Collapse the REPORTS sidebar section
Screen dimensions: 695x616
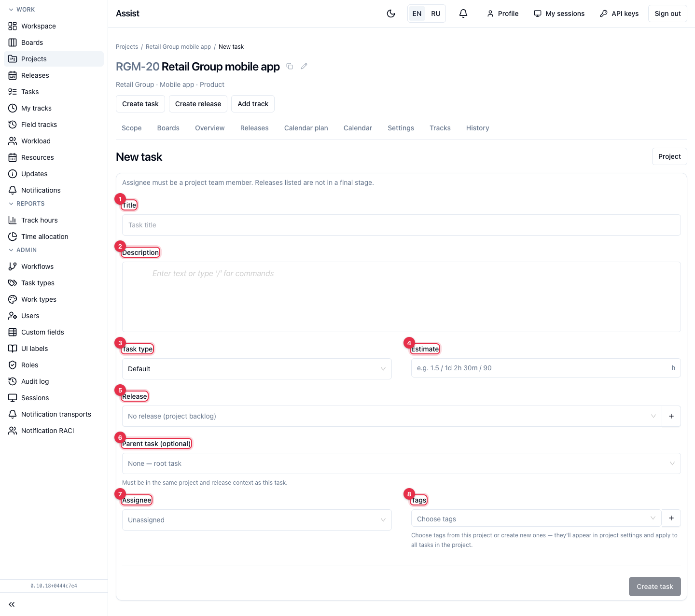[27, 204]
